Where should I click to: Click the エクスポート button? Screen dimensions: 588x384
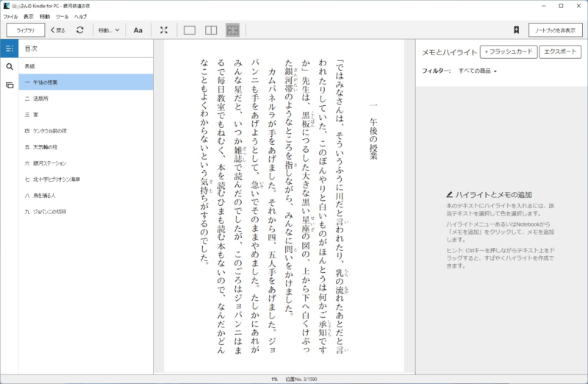coord(560,51)
